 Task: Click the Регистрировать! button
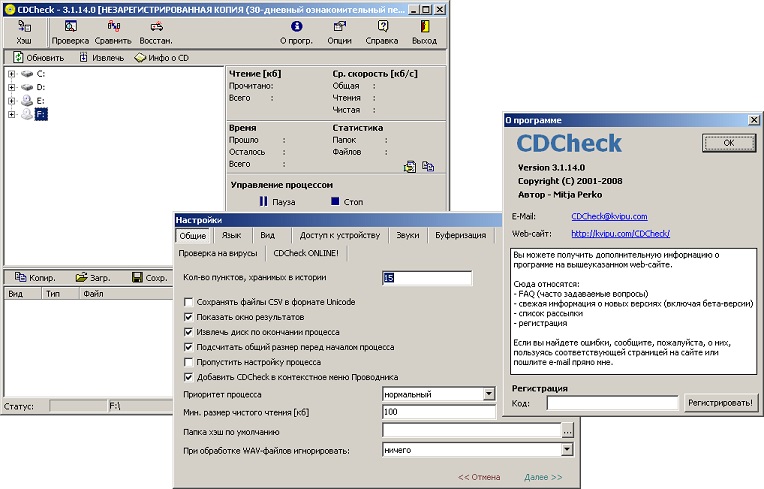click(721, 403)
